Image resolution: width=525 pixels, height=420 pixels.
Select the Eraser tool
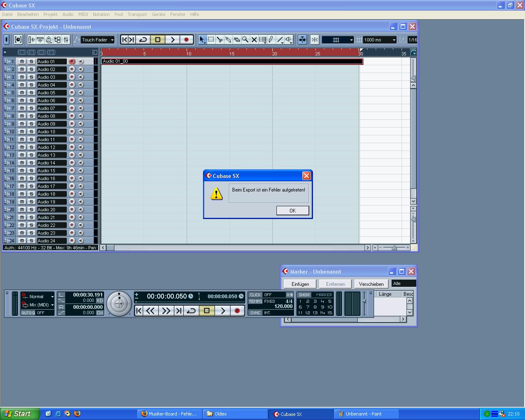tap(237, 40)
